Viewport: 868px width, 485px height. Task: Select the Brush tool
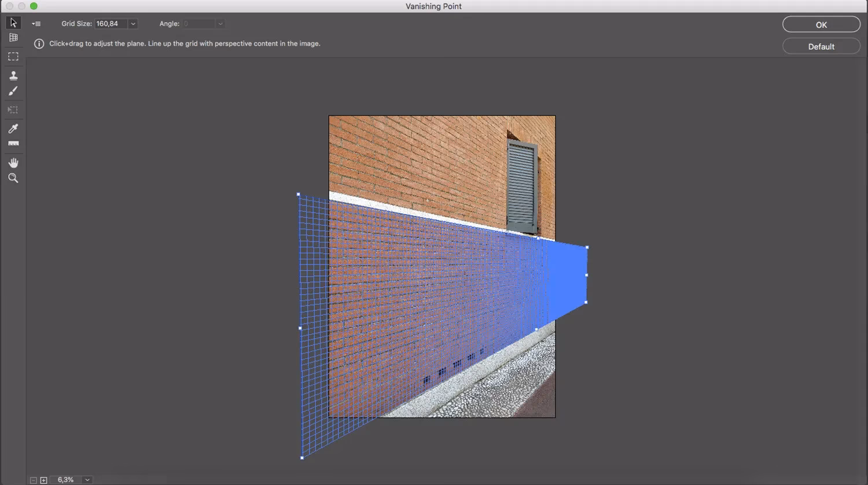[x=13, y=91]
